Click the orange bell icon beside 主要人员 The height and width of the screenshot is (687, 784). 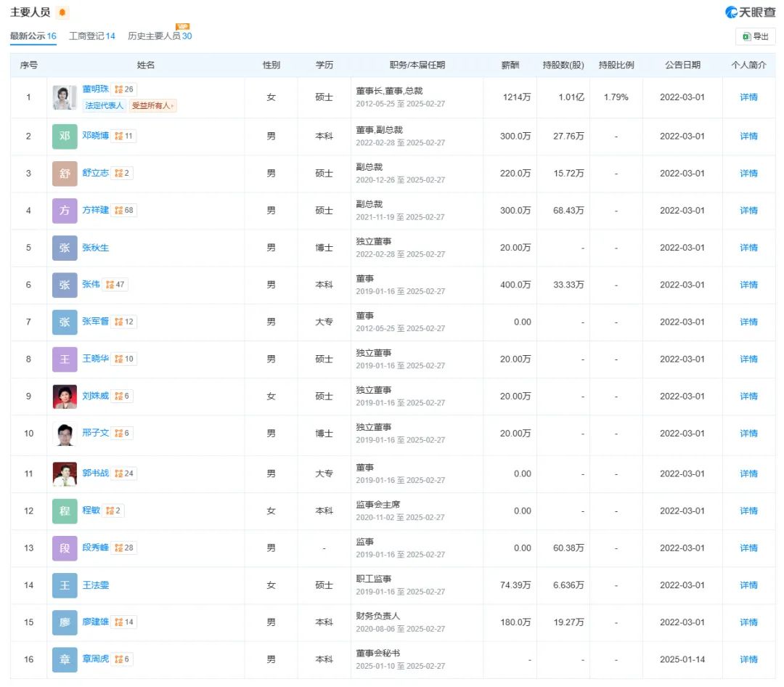(62, 13)
